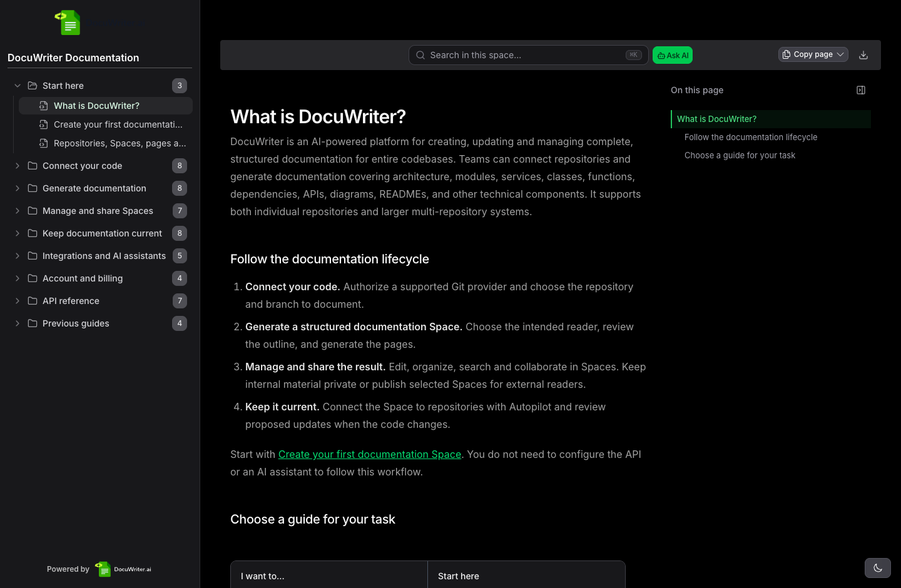Open Create your first documentation page in sidebar

(x=106, y=124)
